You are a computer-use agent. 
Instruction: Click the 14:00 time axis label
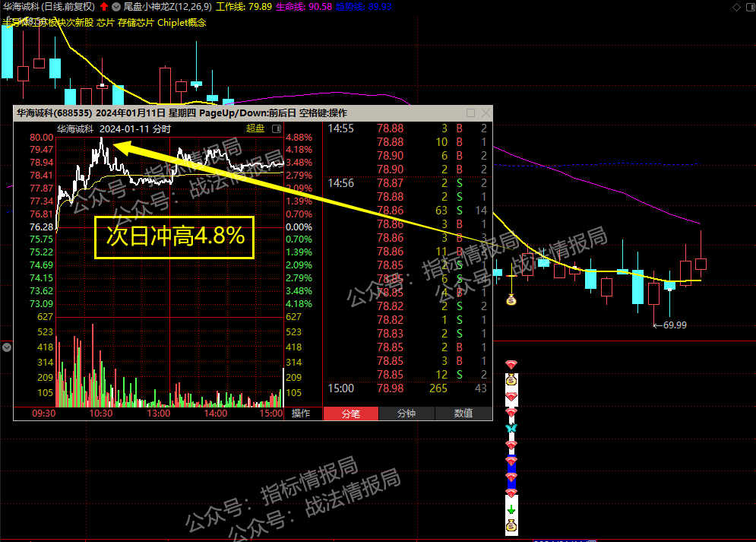click(216, 414)
